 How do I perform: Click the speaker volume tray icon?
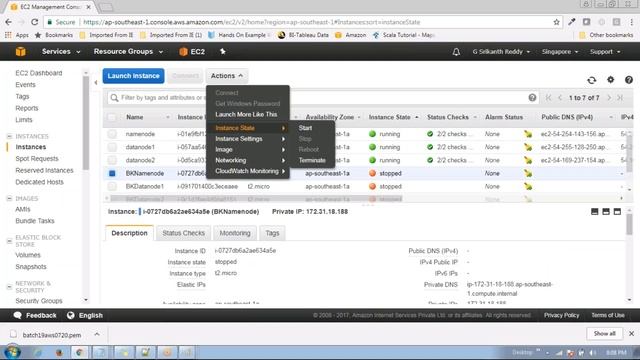593,353
